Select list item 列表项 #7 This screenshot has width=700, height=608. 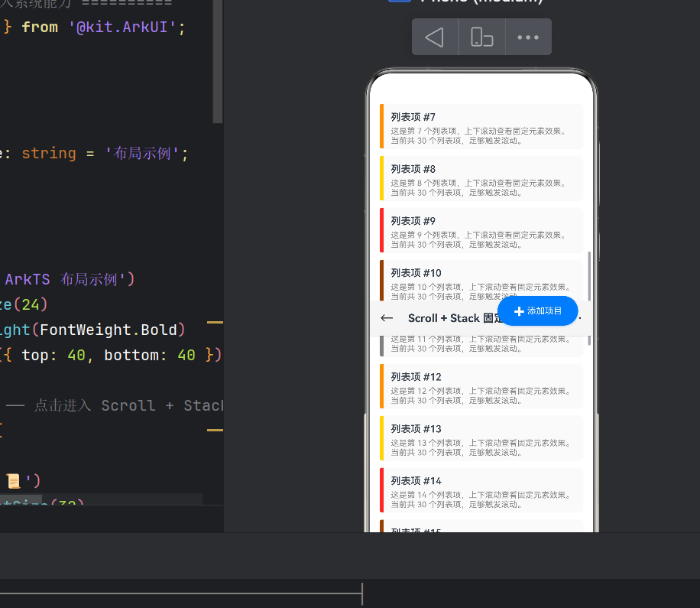(x=481, y=126)
